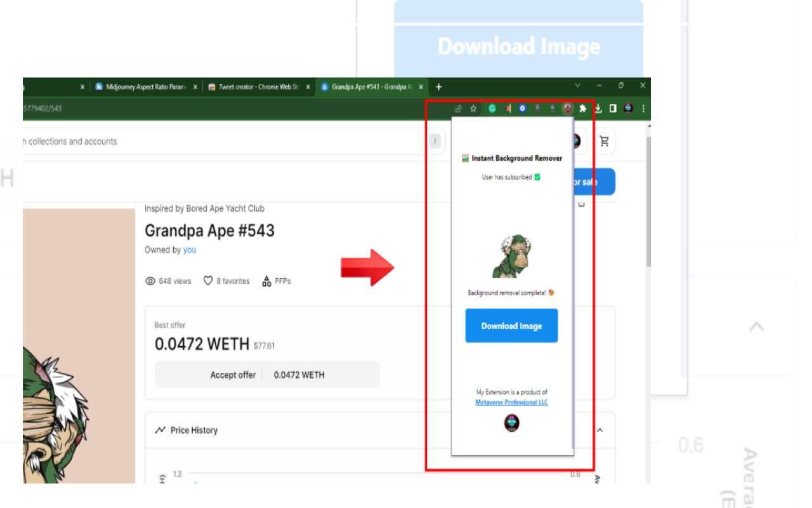
Task: Click the page vertical scrollbar
Action: point(648,202)
